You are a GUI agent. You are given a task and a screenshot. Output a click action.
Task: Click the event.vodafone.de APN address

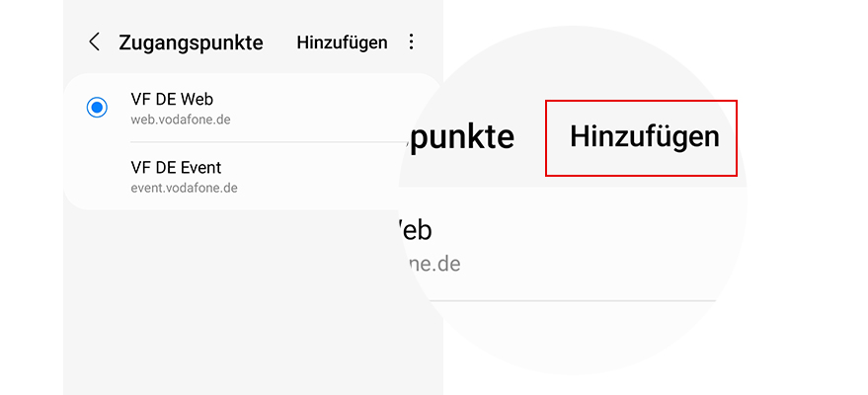184,188
